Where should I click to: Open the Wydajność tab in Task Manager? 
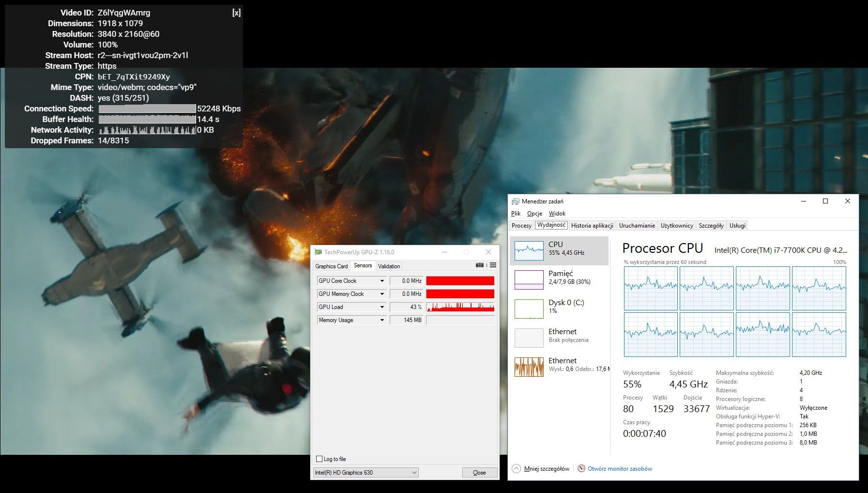pyautogui.click(x=551, y=225)
